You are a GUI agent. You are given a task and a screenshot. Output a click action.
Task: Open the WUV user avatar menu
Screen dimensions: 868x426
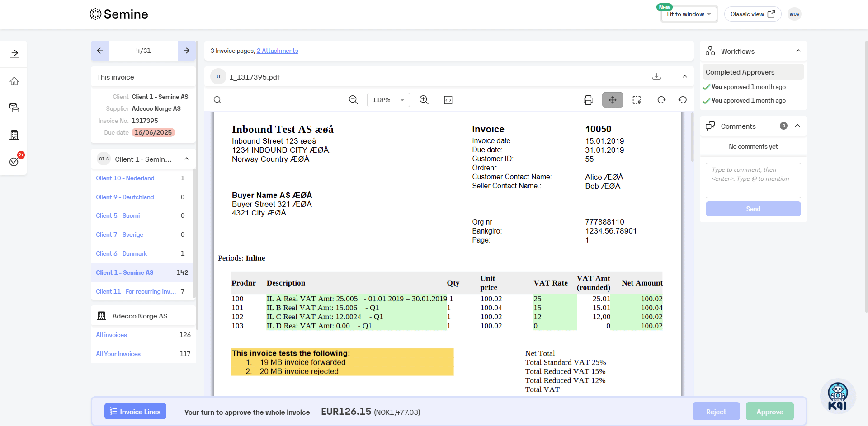(794, 14)
